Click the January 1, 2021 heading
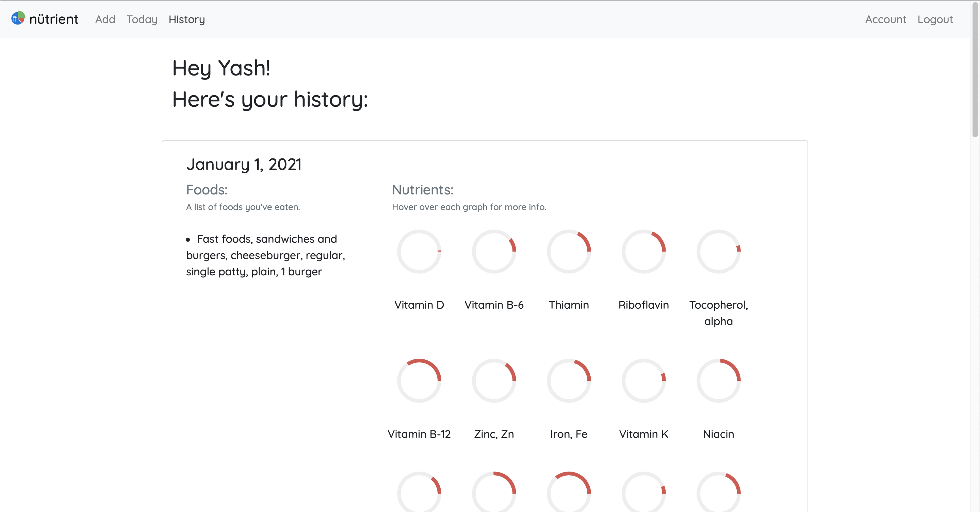This screenshot has width=980, height=512. coord(244,164)
